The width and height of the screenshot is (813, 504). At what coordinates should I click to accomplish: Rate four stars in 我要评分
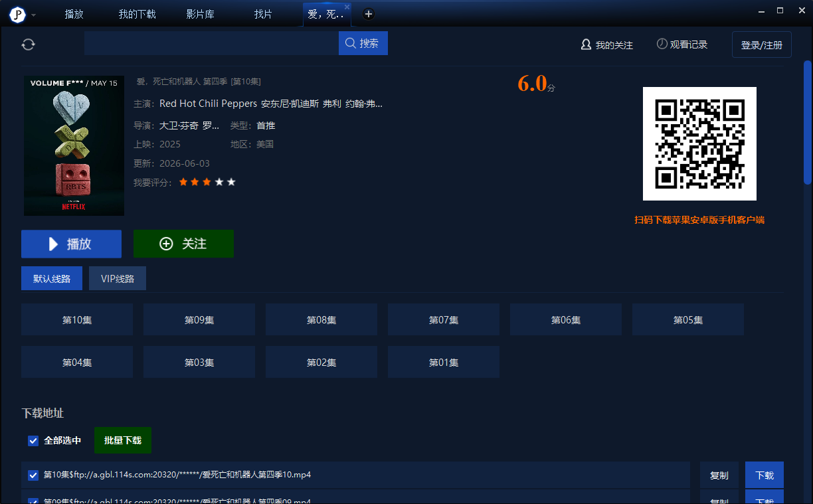pyautogui.click(x=219, y=182)
